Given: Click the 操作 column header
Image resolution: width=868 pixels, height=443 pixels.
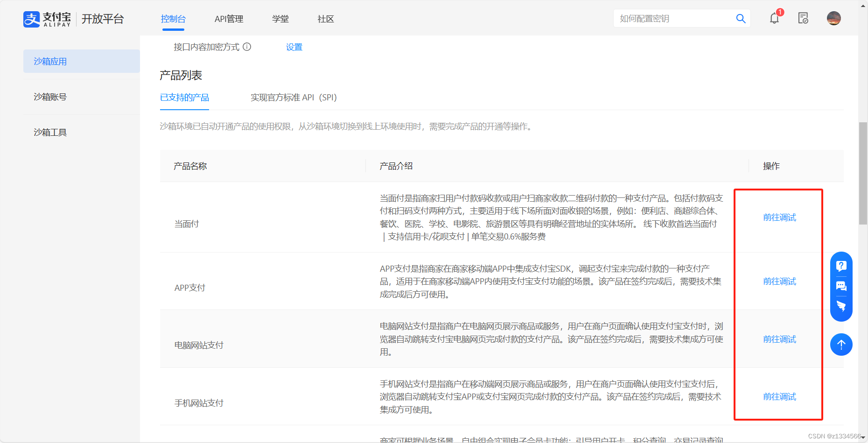Looking at the screenshot, I should pyautogui.click(x=771, y=166).
